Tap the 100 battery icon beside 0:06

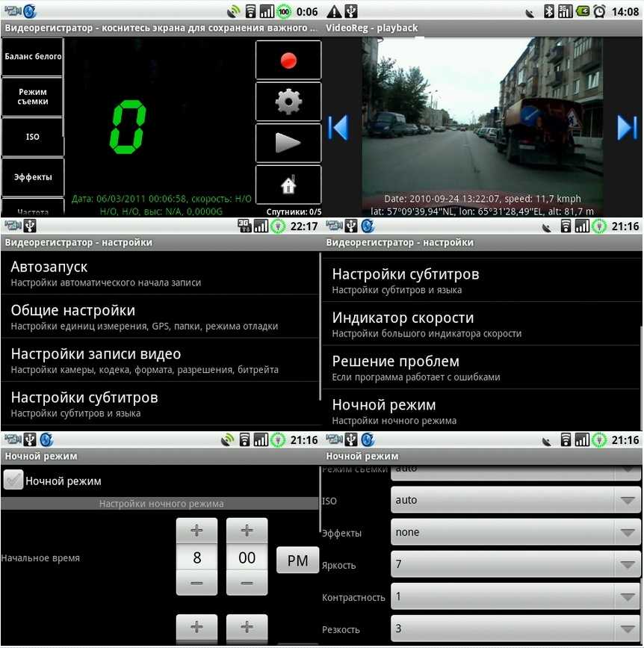pos(284,11)
